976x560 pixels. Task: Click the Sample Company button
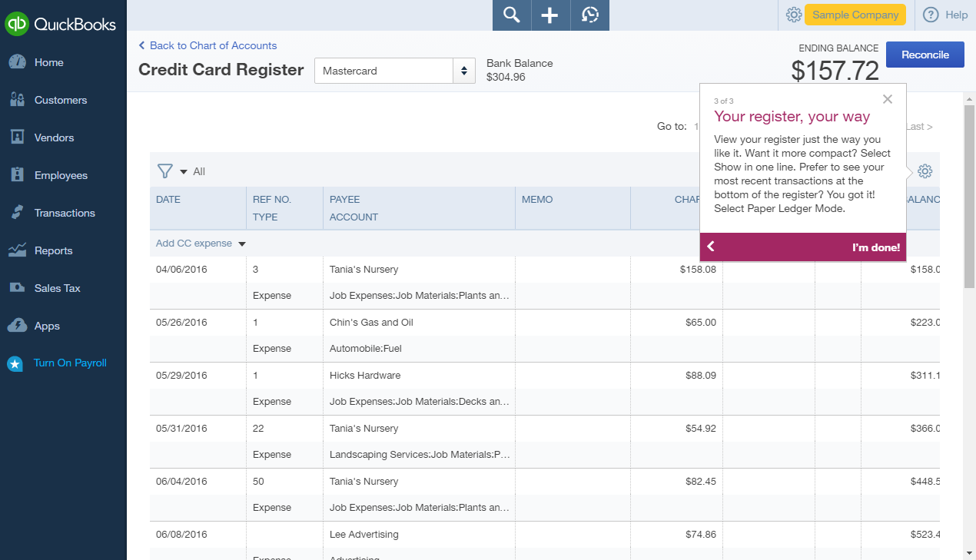point(855,15)
